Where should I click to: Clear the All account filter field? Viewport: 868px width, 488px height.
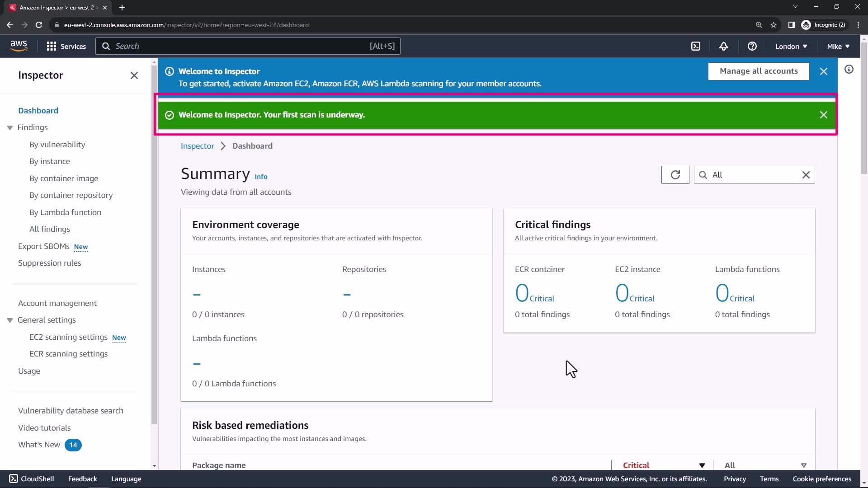(806, 175)
